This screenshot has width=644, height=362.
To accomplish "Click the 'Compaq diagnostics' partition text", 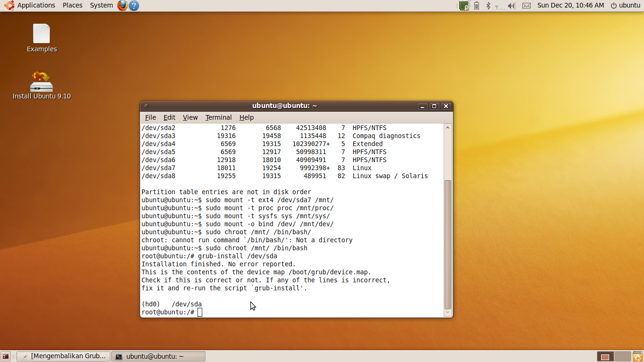I will tap(387, 136).
